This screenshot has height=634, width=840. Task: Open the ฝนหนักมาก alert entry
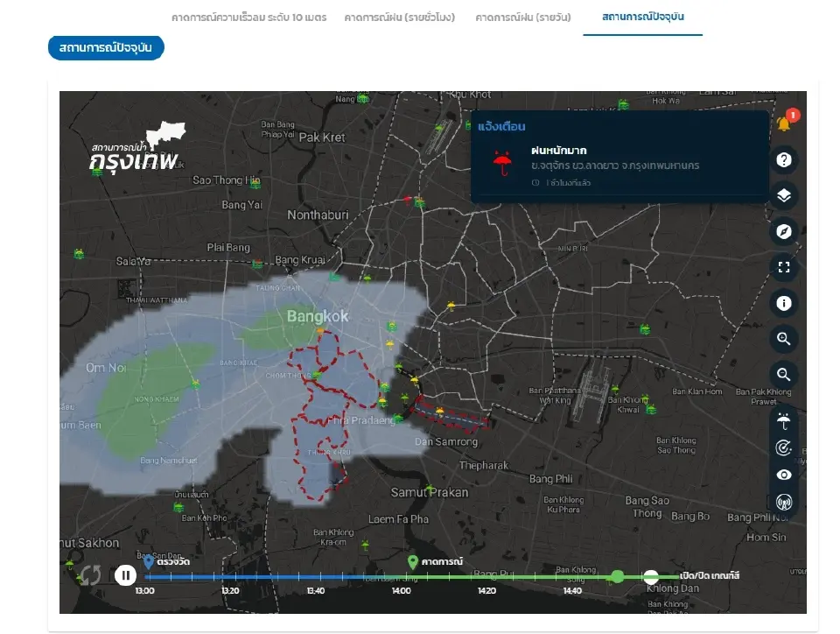pos(619,166)
